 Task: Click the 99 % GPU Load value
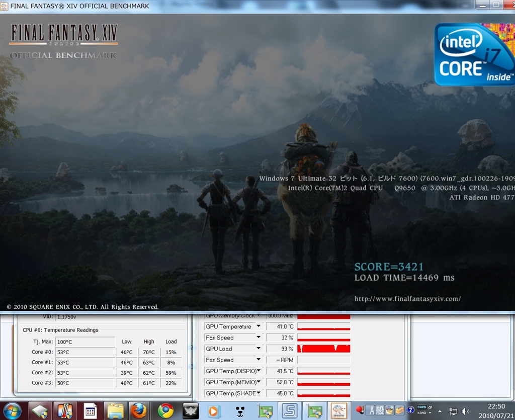pos(281,349)
